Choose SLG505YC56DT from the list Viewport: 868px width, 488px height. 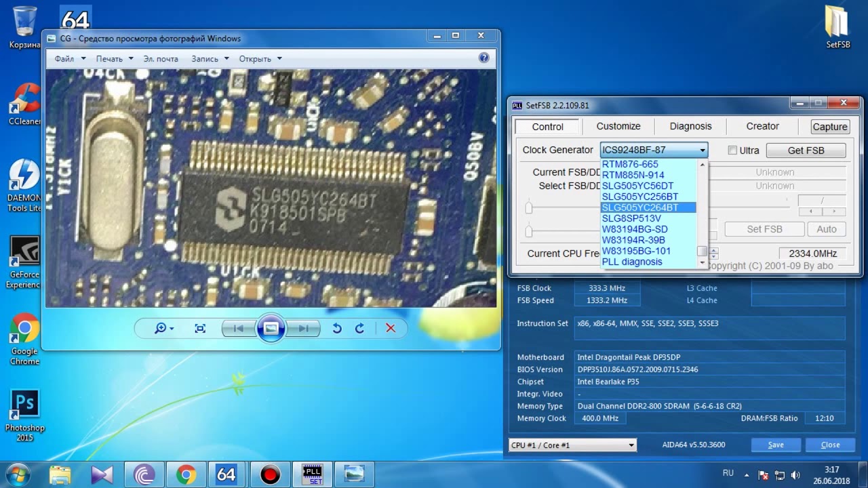click(649, 186)
